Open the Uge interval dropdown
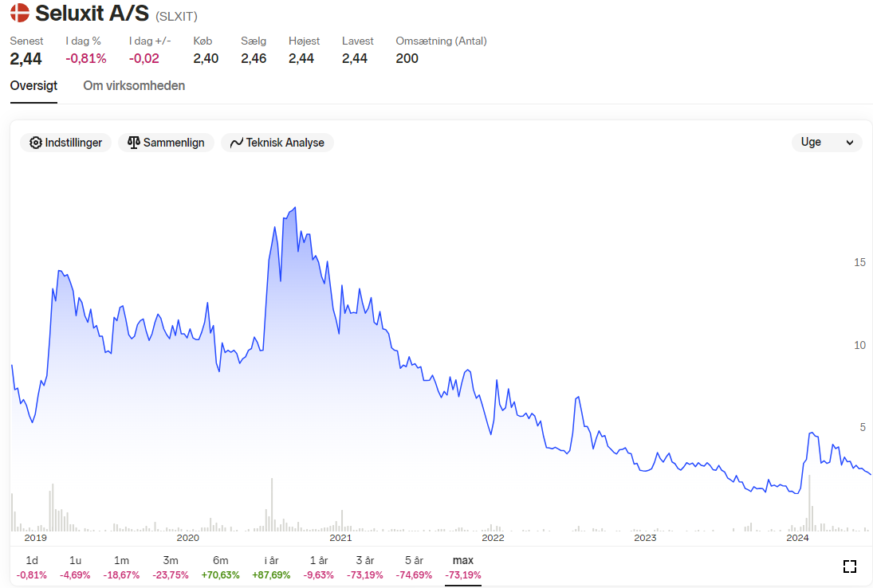 pos(827,143)
